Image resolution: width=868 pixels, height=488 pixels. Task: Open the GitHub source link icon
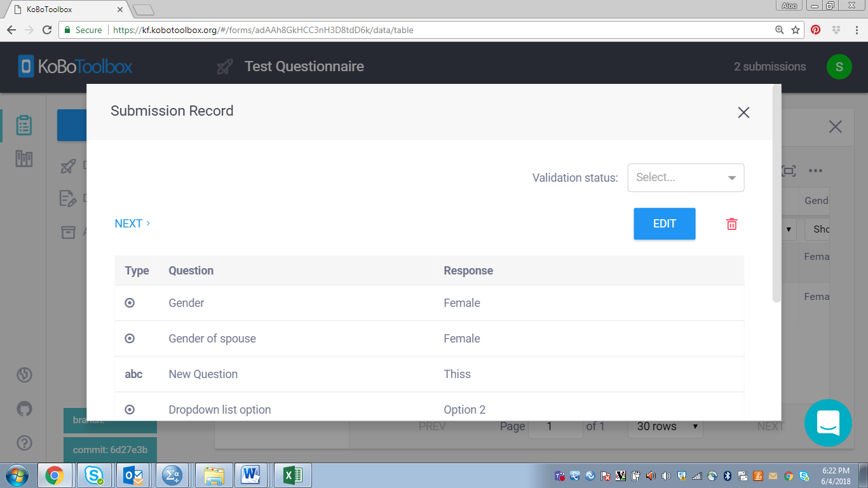pyautogui.click(x=24, y=409)
